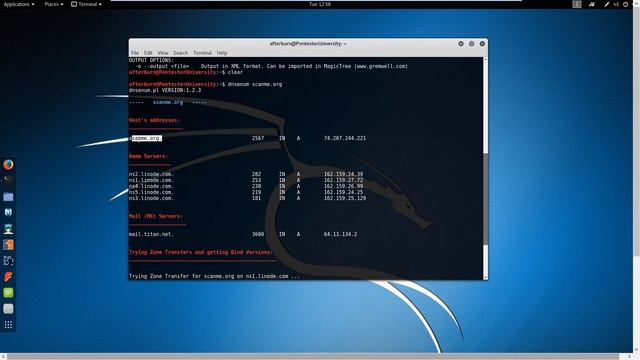Click the recorder icon in the top bar
The height and width of the screenshot is (360, 640).
[x=591, y=4]
